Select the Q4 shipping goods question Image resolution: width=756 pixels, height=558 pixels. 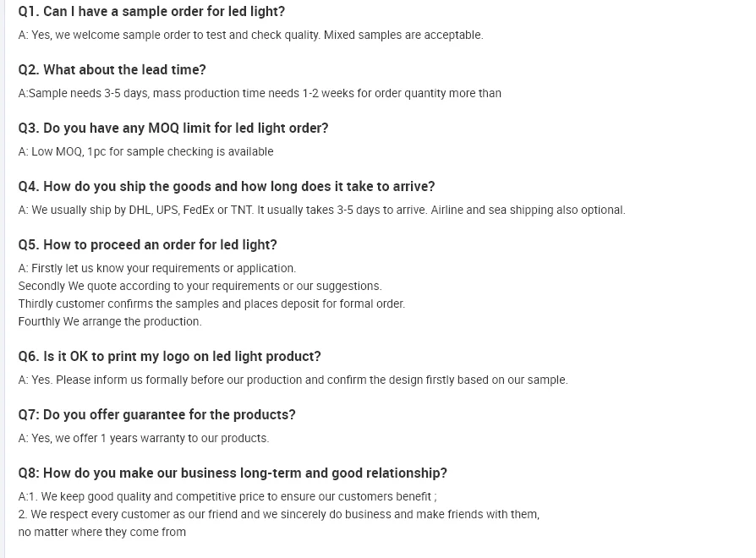(x=226, y=186)
